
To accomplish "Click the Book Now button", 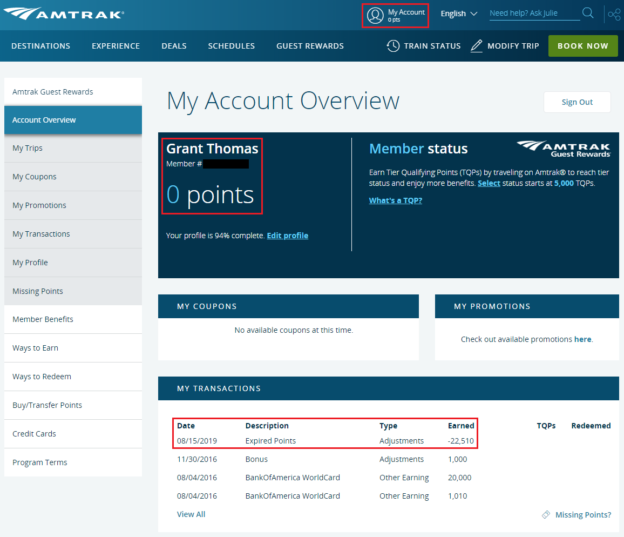I will (583, 46).
